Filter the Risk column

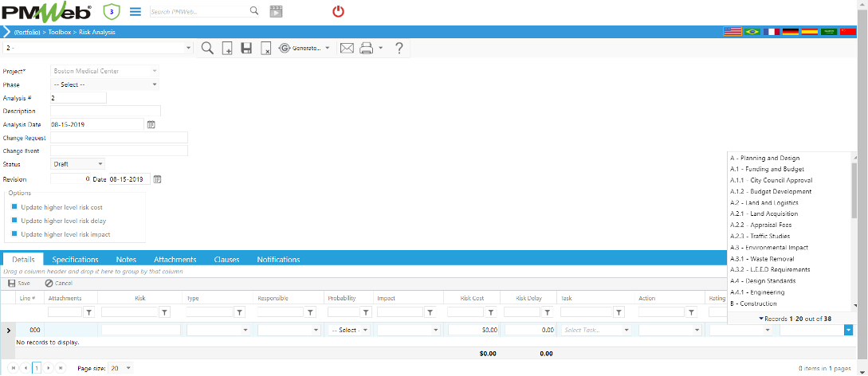pyautogui.click(x=164, y=312)
